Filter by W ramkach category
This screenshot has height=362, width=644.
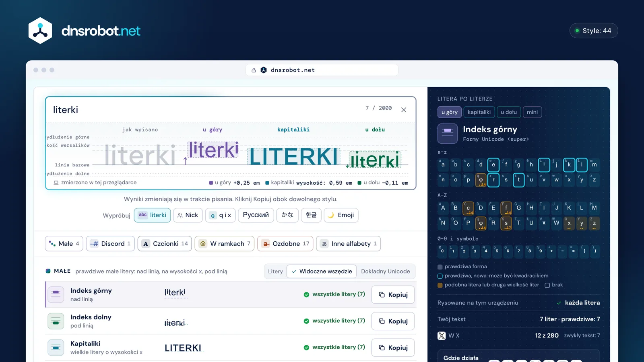225,244
